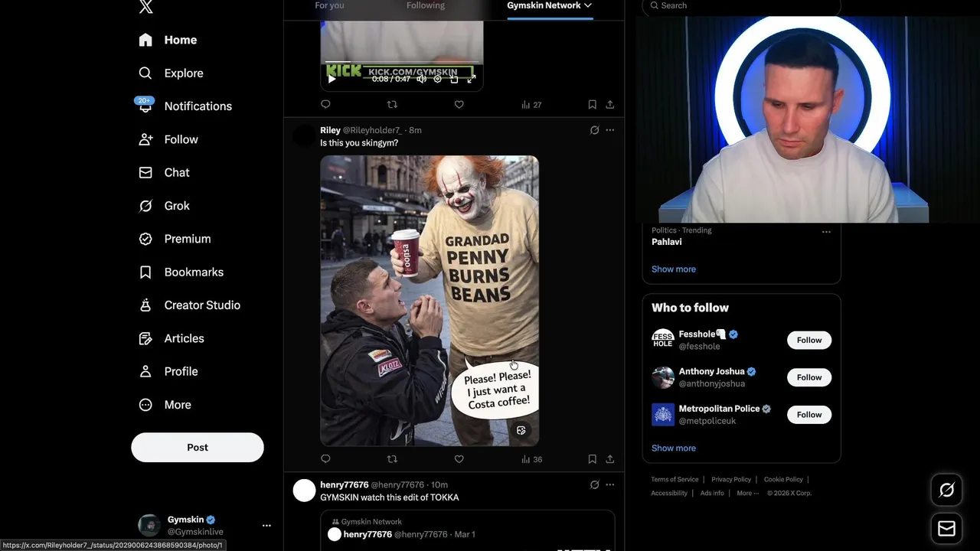Click the image edit icon on the meme
The width and height of the screenshot is (980, 551).
pos(521,431)
